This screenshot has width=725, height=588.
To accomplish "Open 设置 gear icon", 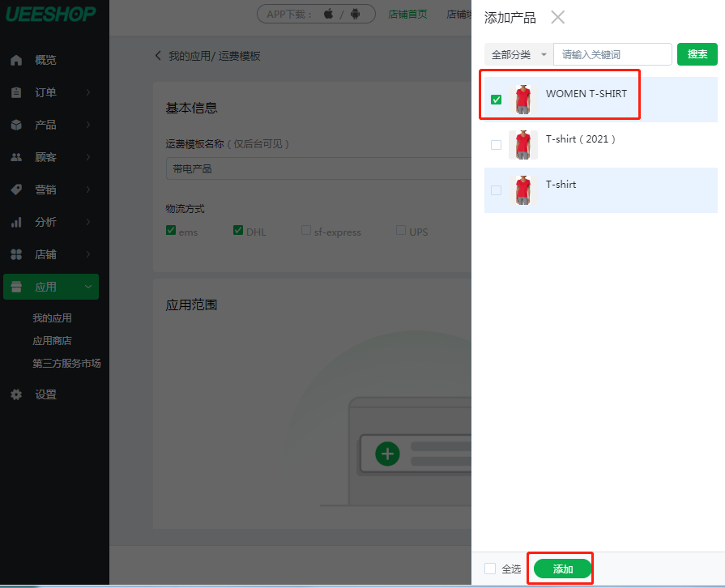I will [16, 394].
